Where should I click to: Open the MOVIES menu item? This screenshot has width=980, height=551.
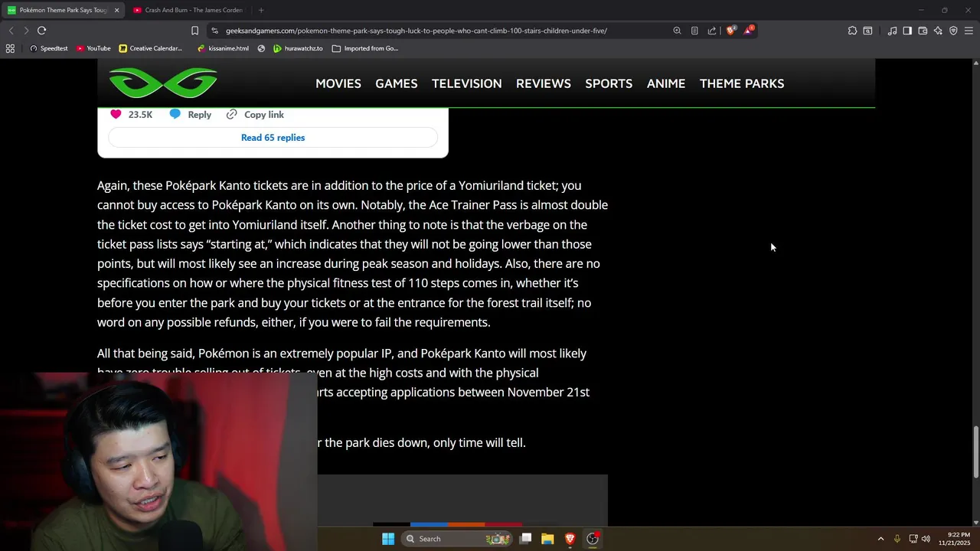pyautogui.click(x=338, y=83)
